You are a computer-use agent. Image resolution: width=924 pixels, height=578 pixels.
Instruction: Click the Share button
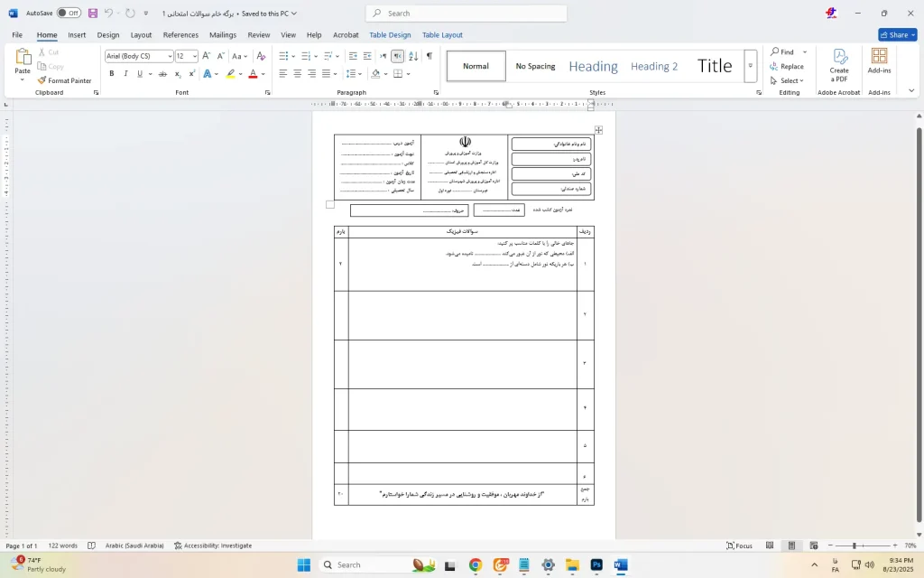click(x=898, y=35)
